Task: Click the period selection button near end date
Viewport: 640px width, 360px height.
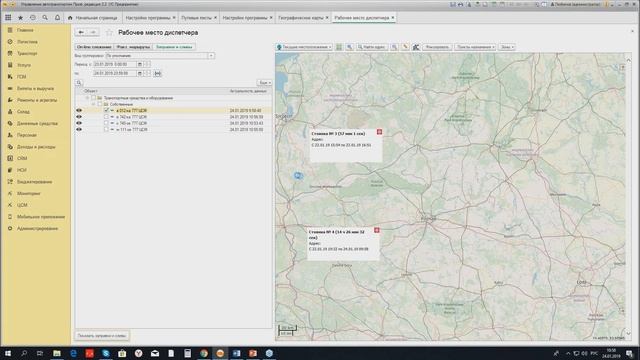Action: [158, 73]
